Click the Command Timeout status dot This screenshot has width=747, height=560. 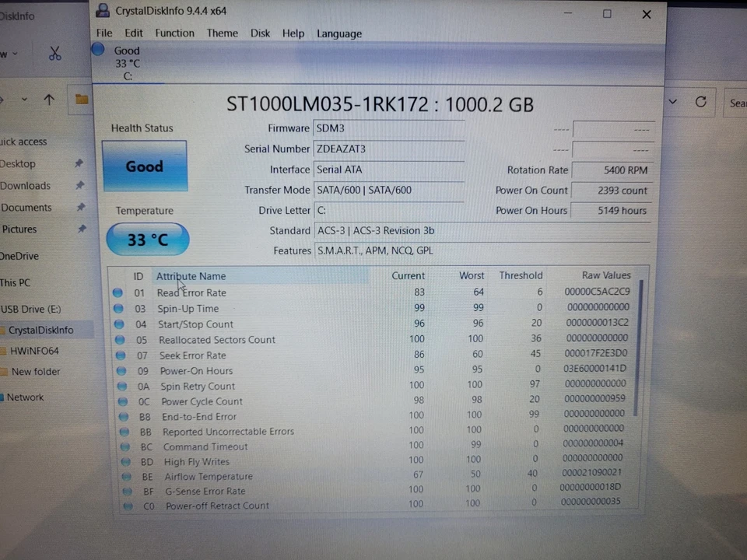(x=124, y=446)
